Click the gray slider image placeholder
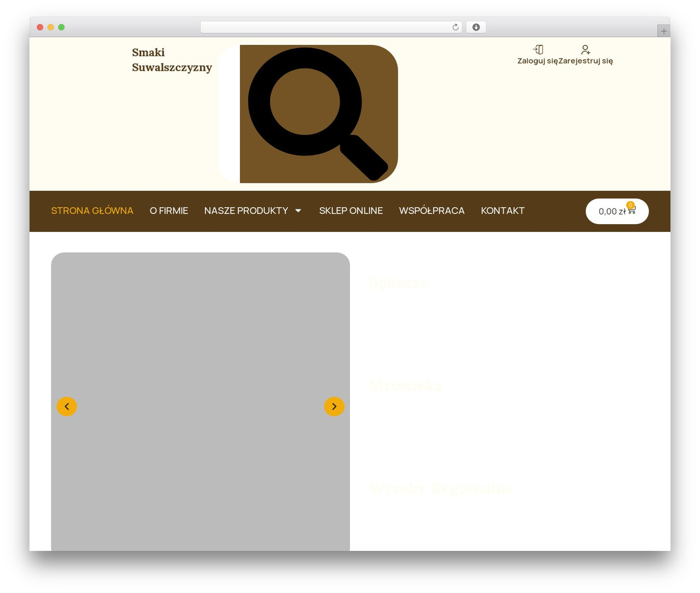The height and width of the screenshot is (593, 700). [x=200, y=402]
